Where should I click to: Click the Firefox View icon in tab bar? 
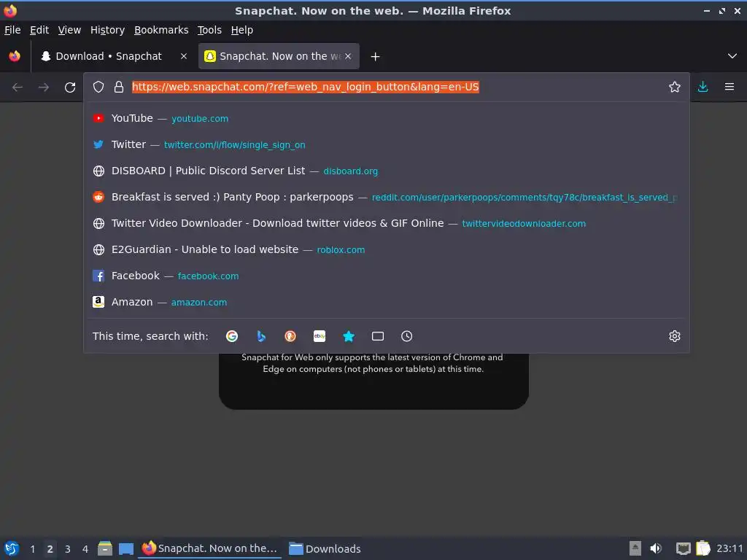[15, 56]
